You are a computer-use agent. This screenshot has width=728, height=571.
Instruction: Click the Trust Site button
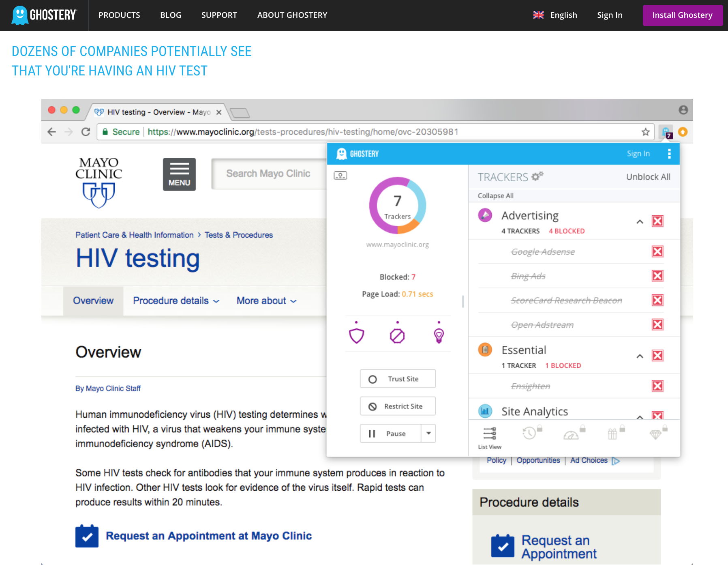(x=398, y=379)
